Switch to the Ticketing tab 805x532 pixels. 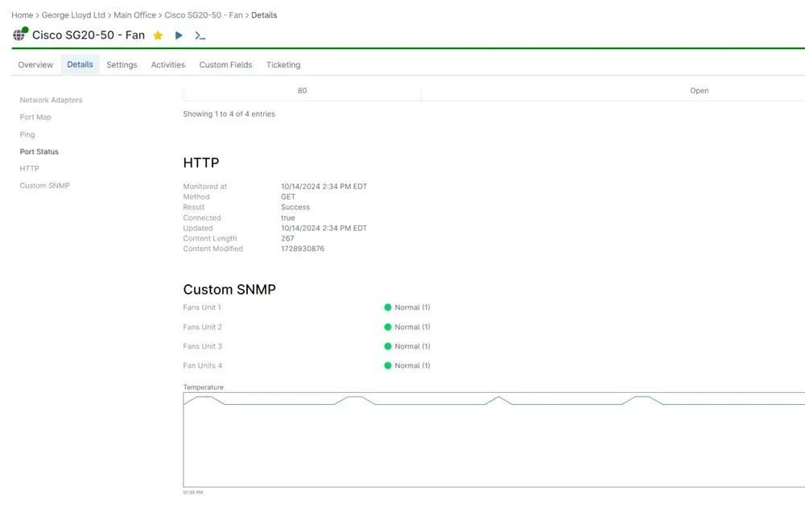[283, 64]
